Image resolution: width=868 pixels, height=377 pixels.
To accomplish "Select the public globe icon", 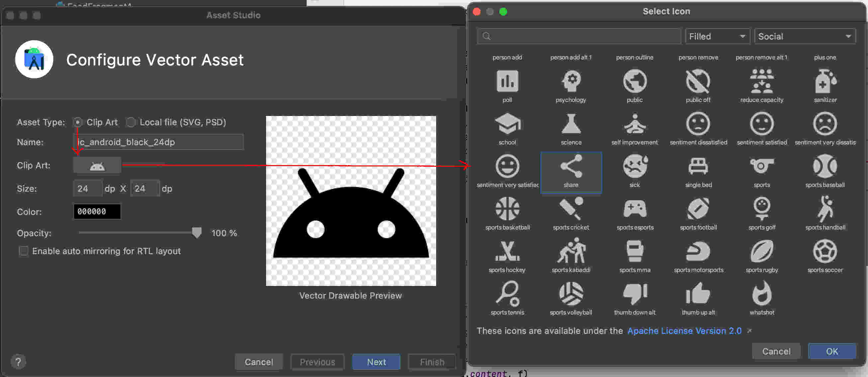I will [634, 81].
